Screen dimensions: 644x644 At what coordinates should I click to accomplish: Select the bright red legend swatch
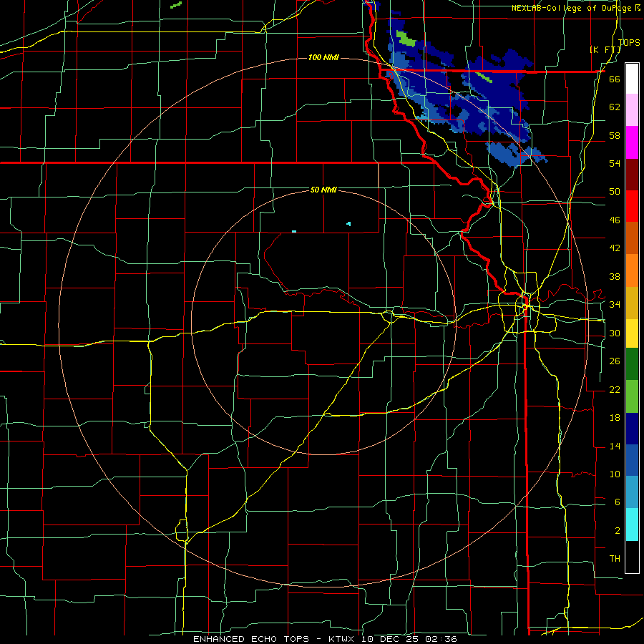pos(632,206)
